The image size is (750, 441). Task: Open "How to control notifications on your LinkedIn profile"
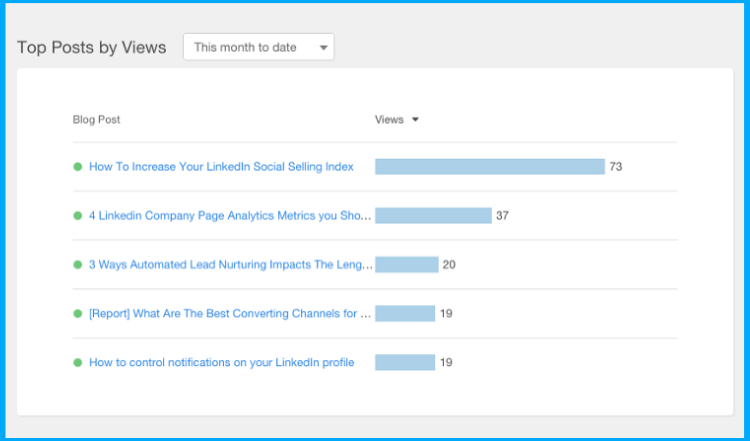(x=221, y=363)
